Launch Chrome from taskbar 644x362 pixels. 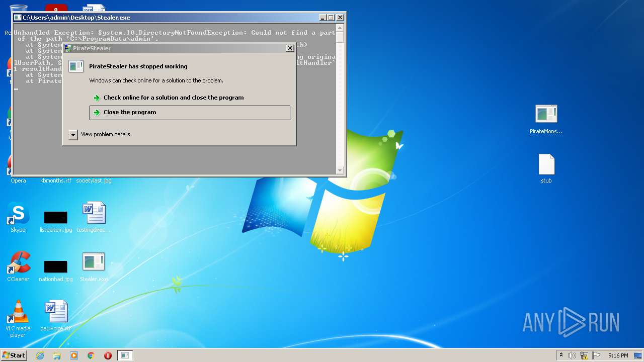coord(91,355)
